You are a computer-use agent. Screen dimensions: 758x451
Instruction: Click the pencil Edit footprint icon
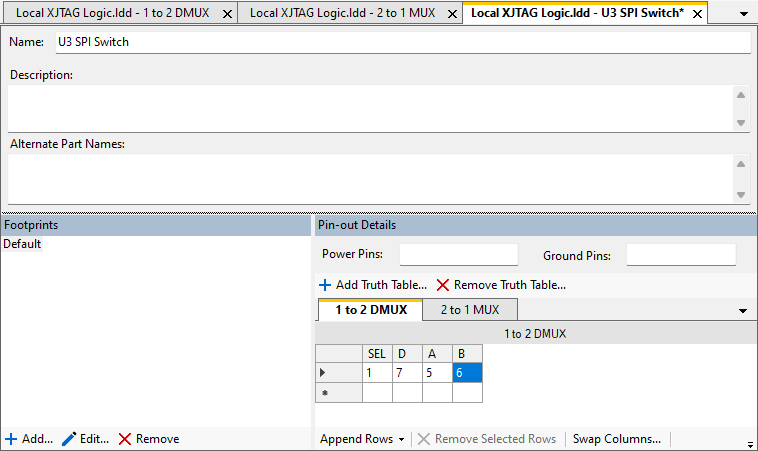pos(69,439)
